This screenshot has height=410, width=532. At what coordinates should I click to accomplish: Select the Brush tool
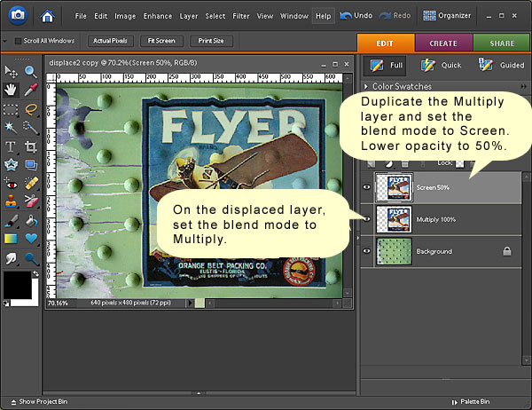[11, 221]
